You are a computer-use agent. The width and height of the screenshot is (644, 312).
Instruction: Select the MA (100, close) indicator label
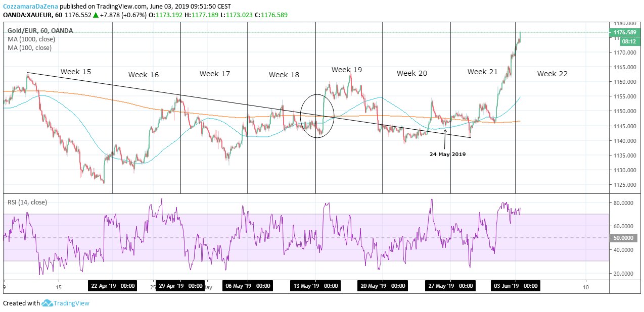pos(29,47)
